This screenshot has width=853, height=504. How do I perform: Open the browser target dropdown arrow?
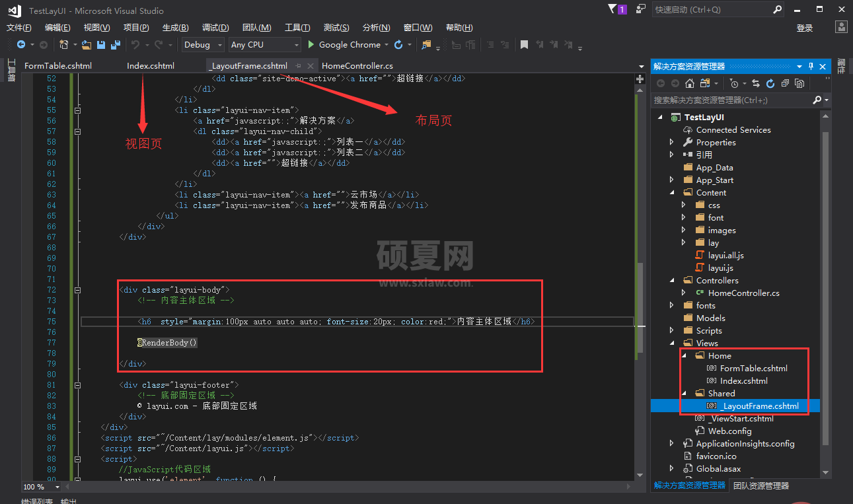click(386, 45)
